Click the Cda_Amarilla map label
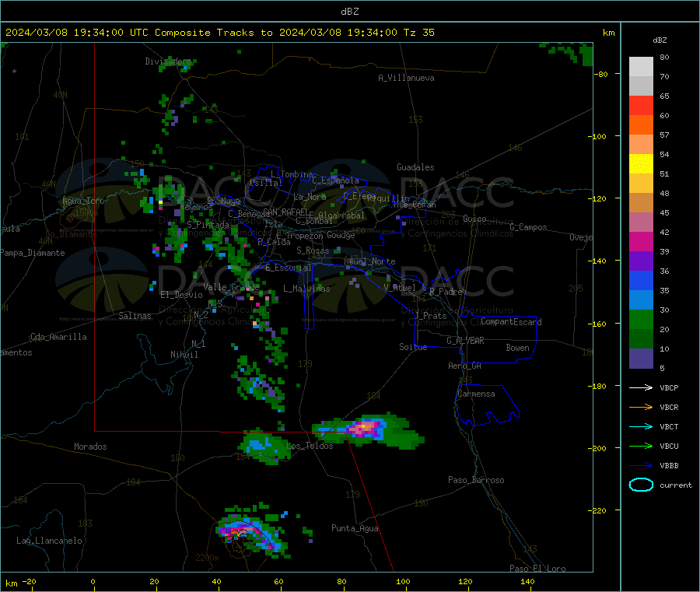700x592 pixels. click(x=58, y=337)
